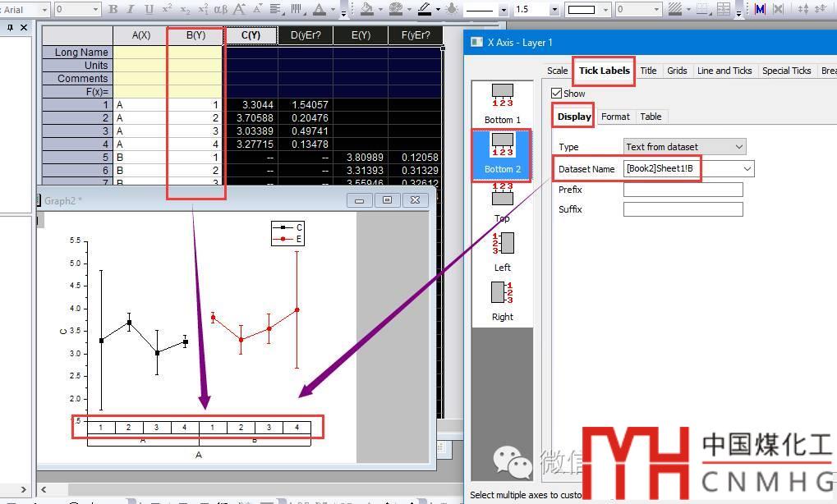The height and width of the screenshot is (504, 837).
Task: Apply superscript formatting
Action: (167, 9)
